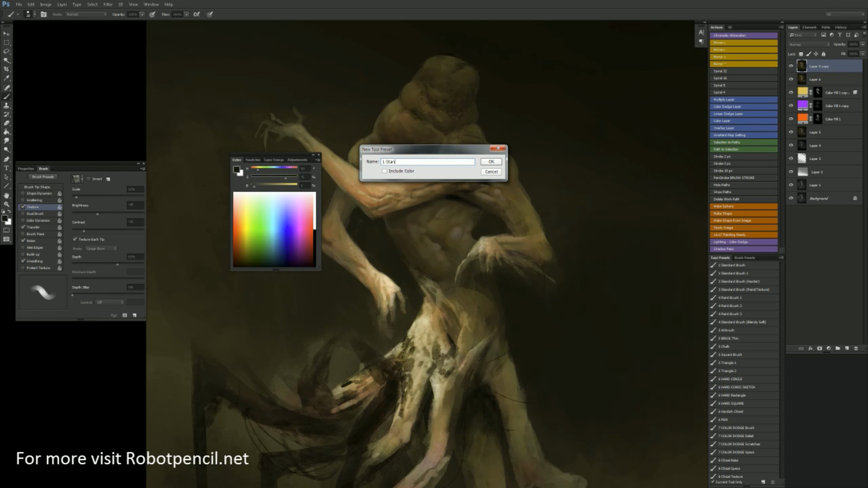
Task: Lock all for the layer
Action: point(823,54)
